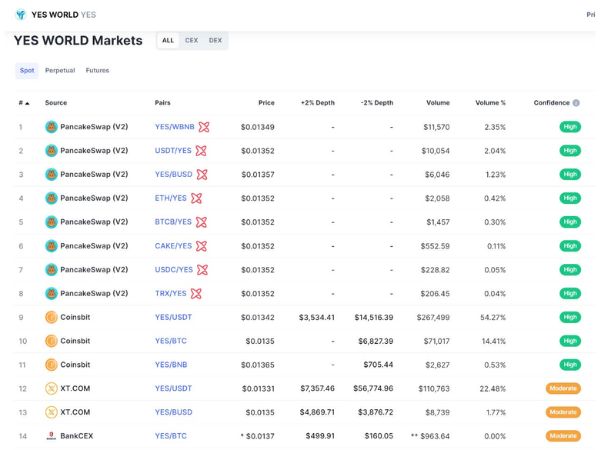
Task: Click the YES WORLD token logo
Action: (21, 15)
